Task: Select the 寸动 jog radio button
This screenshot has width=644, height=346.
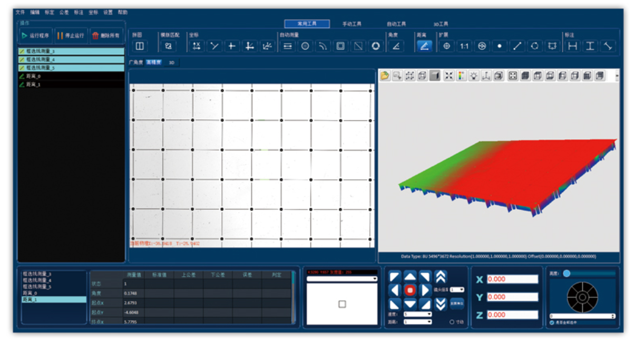Action: [452, 322]
